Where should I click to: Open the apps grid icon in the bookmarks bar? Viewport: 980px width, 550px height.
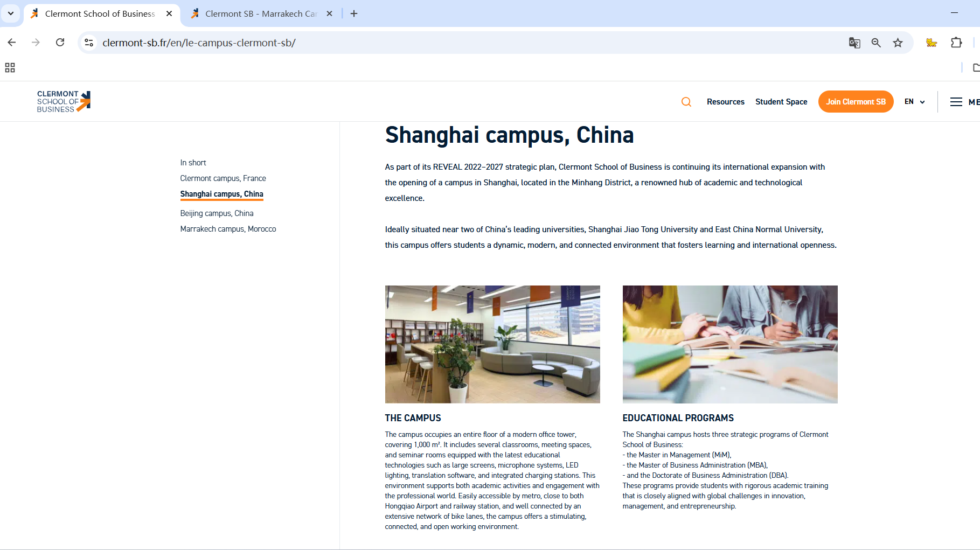pos(10,68)
